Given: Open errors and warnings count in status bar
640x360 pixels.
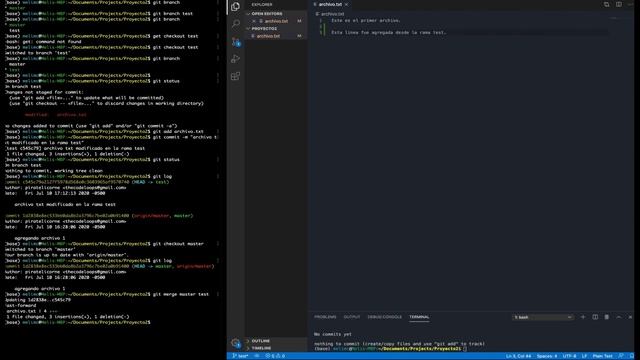Looking at the screenshot, I should click(x=275, y=356).
